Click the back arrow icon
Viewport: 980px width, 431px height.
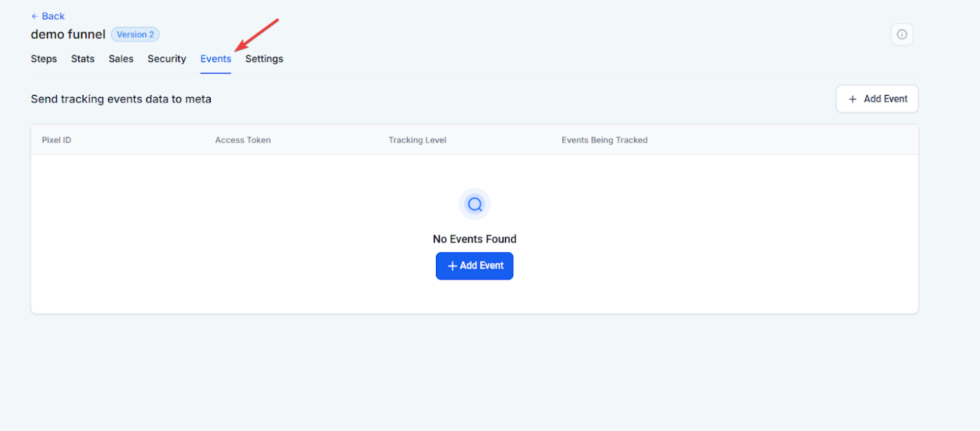[35, 16]
